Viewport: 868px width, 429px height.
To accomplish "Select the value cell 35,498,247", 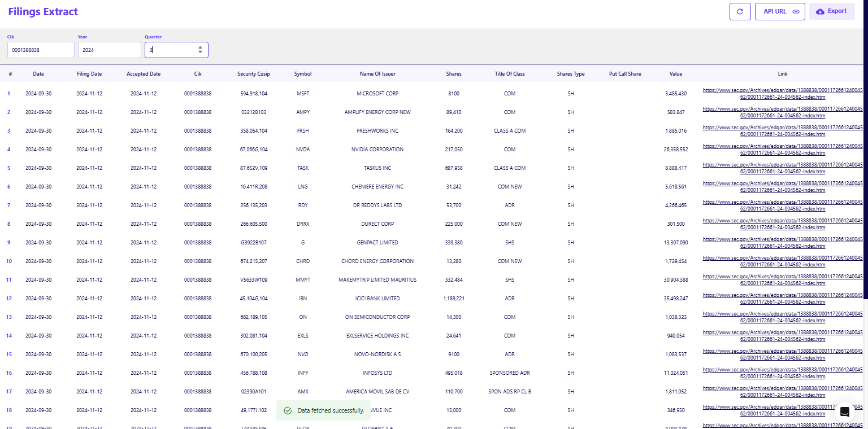I will [x=676, y=299].
